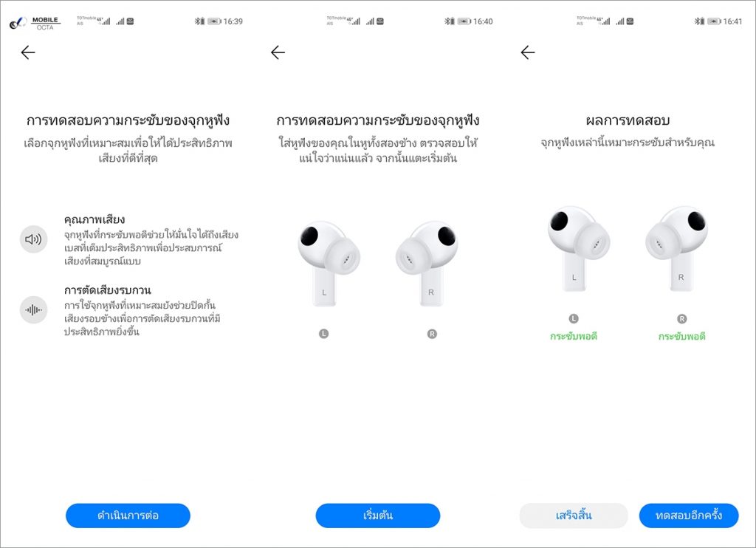Go back from the 16:39 intro screen
This screenshot has width=756, height=548.
click(29, 52)
